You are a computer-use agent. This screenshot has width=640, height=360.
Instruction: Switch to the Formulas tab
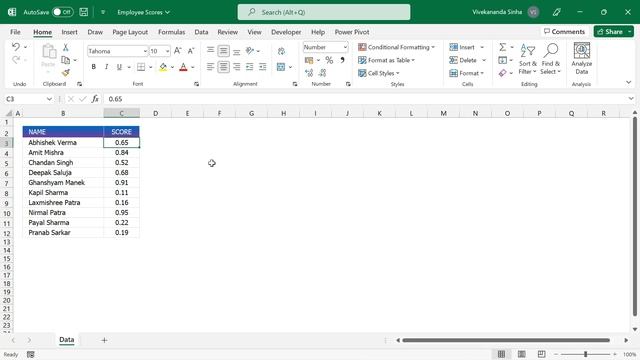pos(171,32)
